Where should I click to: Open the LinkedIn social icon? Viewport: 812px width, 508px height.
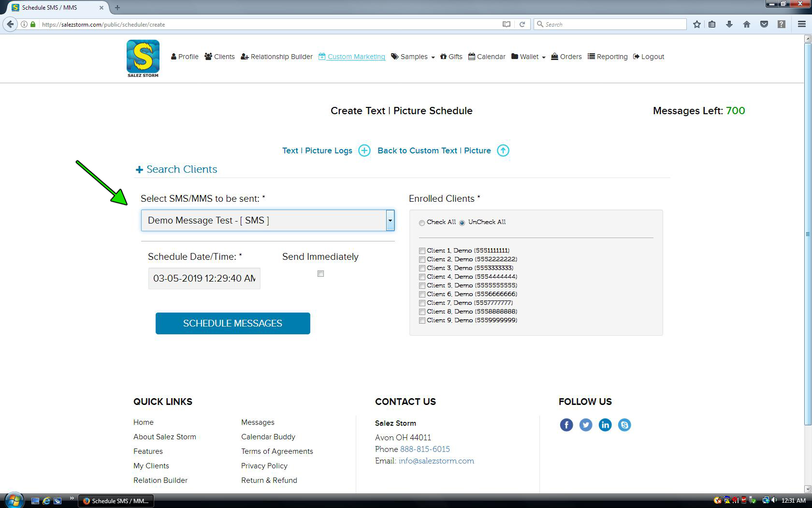[x=605, y=425]
